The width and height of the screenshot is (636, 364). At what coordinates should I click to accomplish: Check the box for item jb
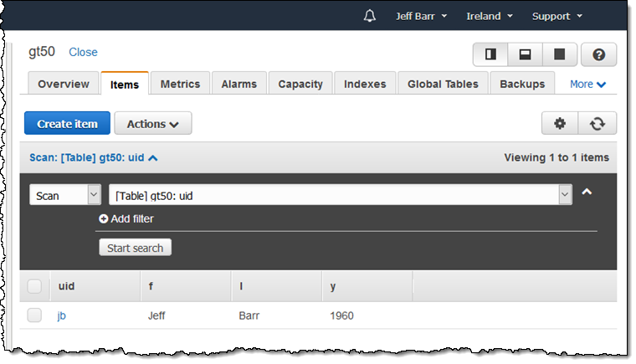34,315
